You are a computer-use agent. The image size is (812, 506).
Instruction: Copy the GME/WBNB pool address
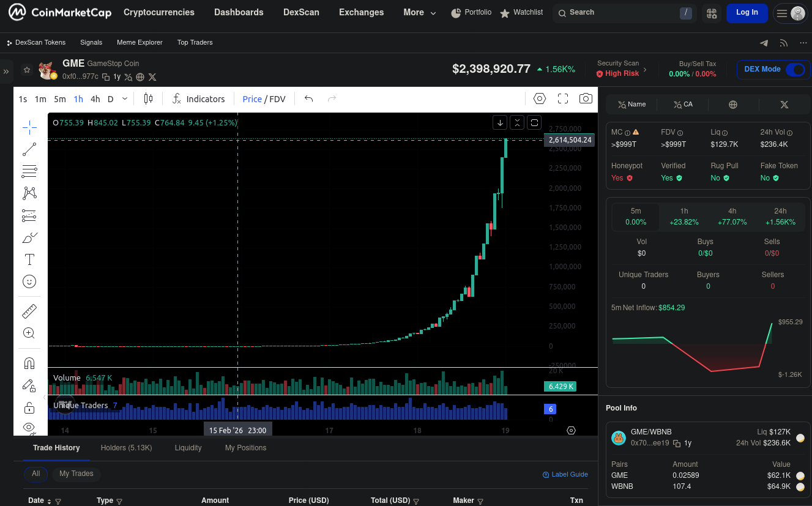click(x=677, y=443)
